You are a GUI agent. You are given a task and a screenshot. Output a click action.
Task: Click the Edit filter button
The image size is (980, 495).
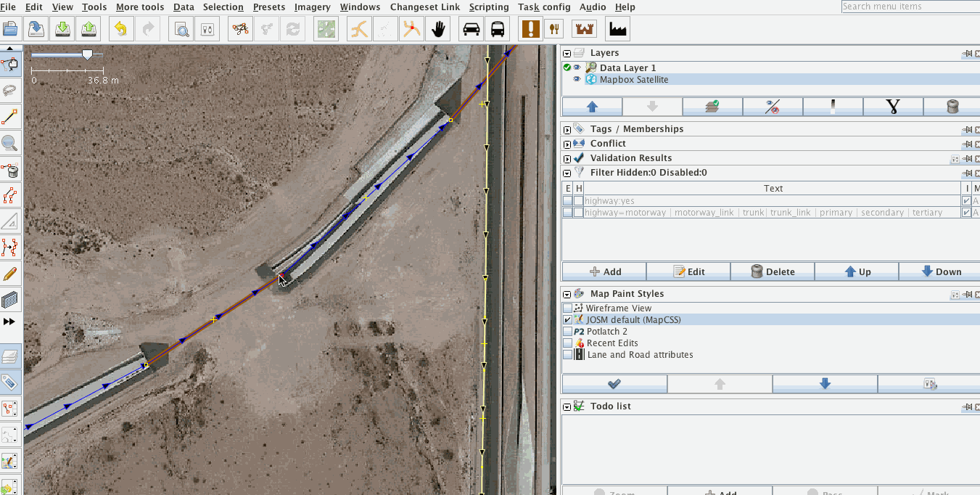pyautogui.click(x=688, y=271)
